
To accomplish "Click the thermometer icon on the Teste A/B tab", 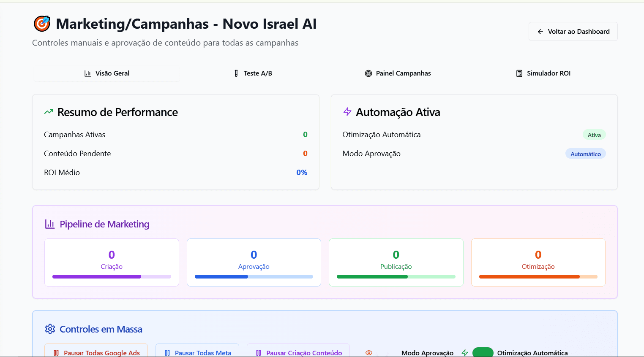I will coord(235,73).
